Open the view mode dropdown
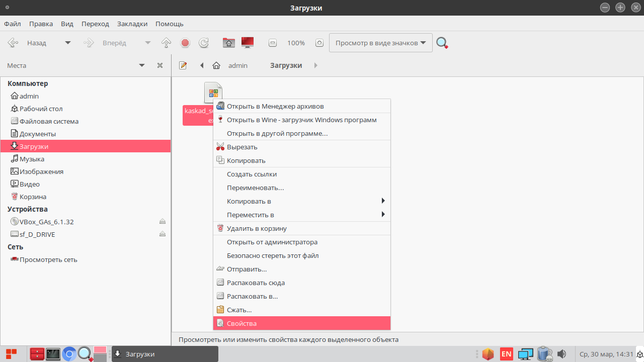This screenshot has width=644, height=362. [x=381, y=43]
